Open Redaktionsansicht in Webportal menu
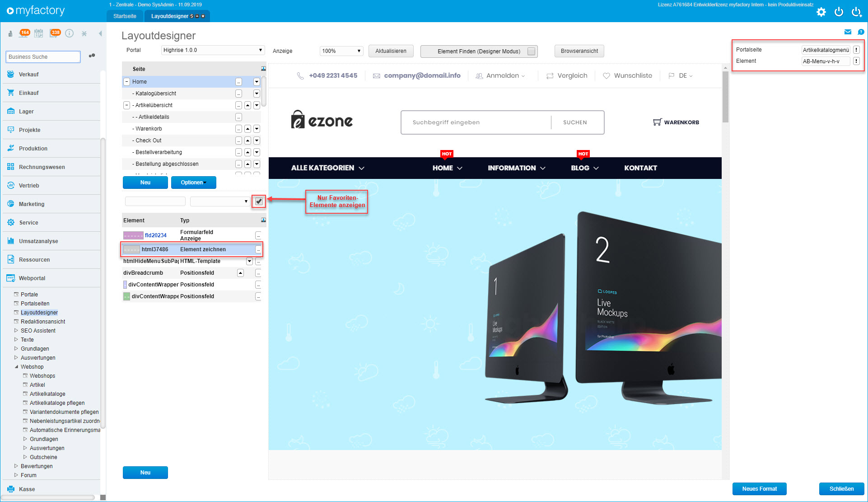Viewport: 868px width, 502px height. [x=43, y=321]
